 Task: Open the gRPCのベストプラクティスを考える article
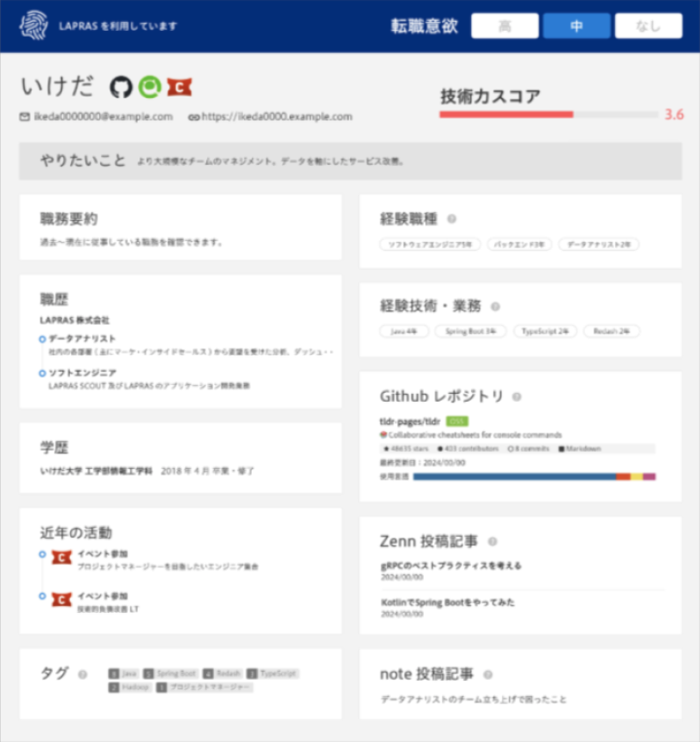[x=451, y=566]
